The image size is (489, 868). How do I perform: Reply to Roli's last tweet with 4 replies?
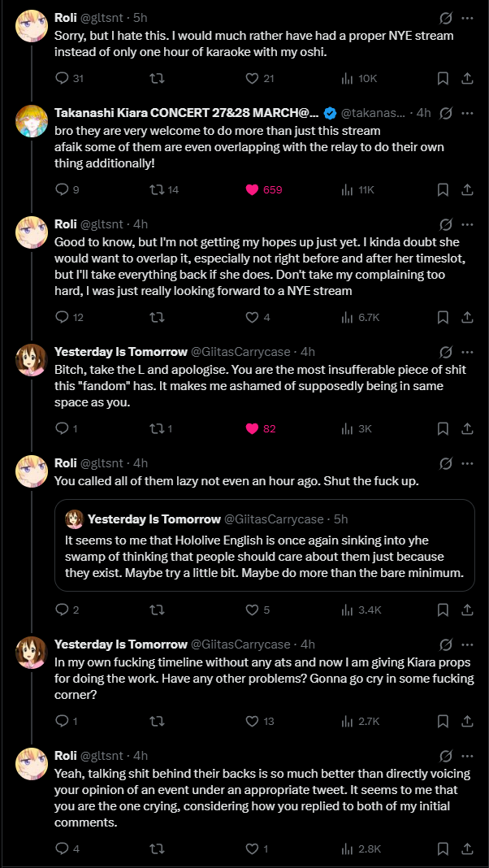point(63,848)
